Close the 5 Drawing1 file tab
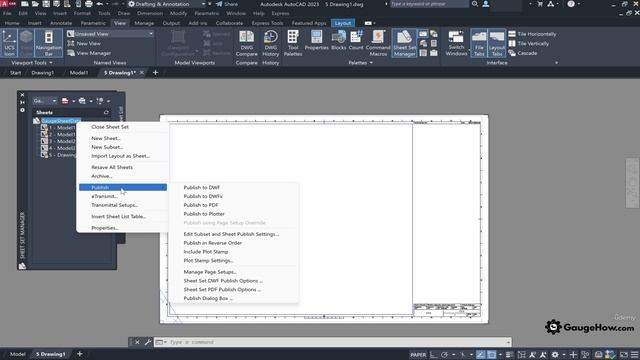This screenshot has width=640, height=360. 142,73
